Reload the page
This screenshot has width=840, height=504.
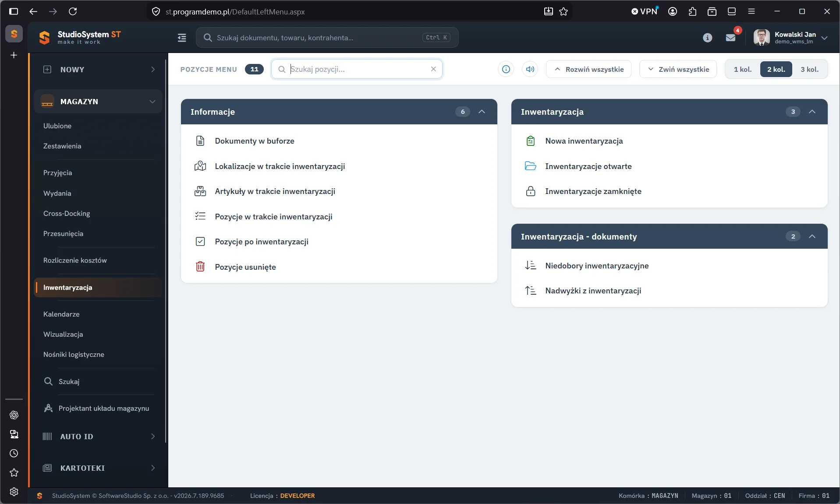(73, 11)
